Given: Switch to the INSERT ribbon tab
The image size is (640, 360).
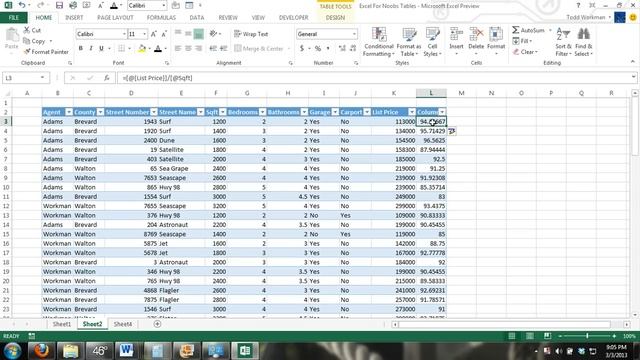Looking at the screenshot, I should (74, 18).
